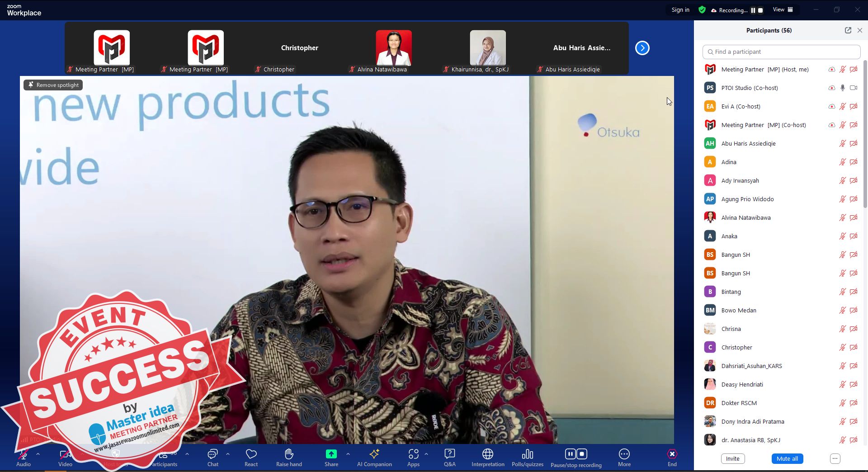Click the React heart icon

coord(251,454)
